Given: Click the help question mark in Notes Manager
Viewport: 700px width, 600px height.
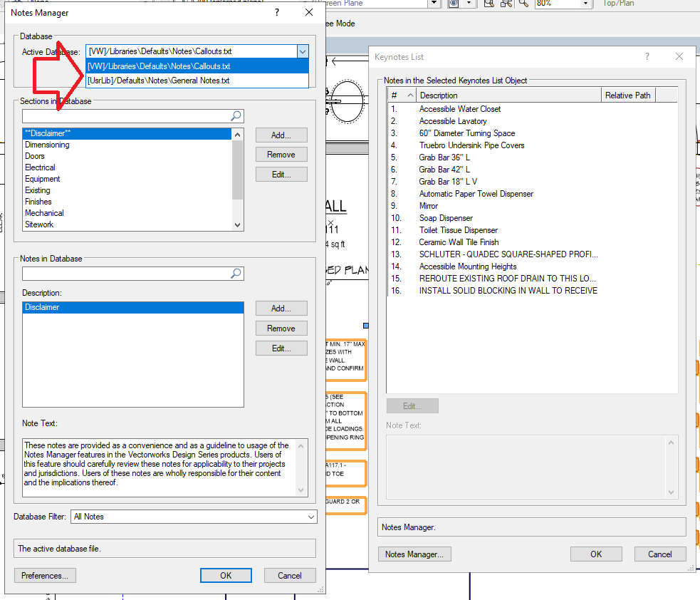Looking at the screenshot, I should point(277,13).
